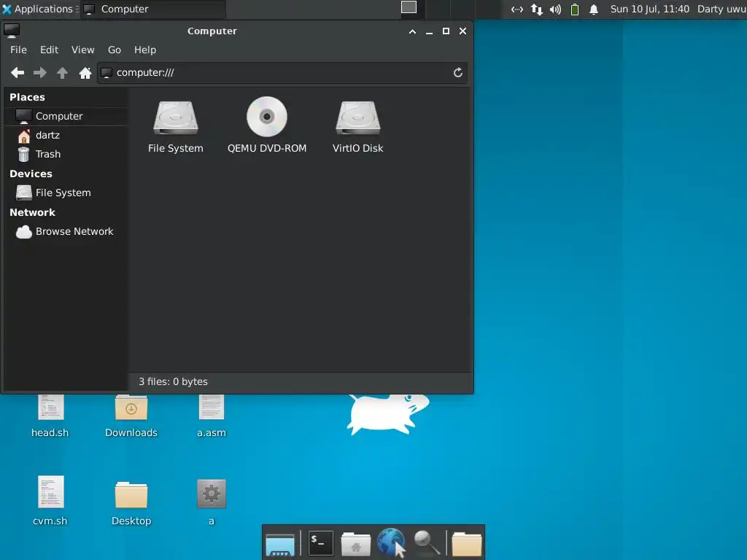Launch terminal emulator from the dock

point(321,542)
